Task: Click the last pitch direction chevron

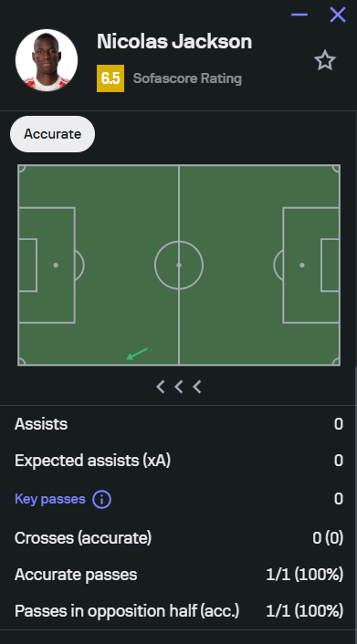Action: (197, 387)
